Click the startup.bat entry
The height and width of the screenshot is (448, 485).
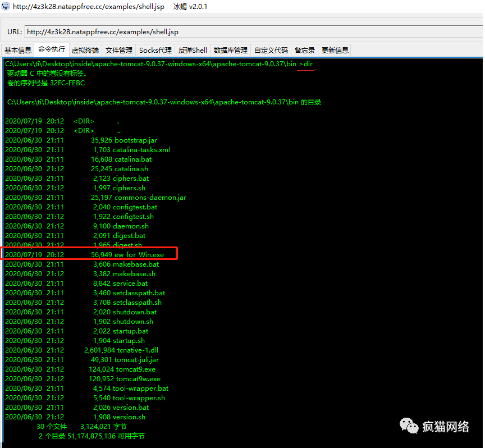77,331
